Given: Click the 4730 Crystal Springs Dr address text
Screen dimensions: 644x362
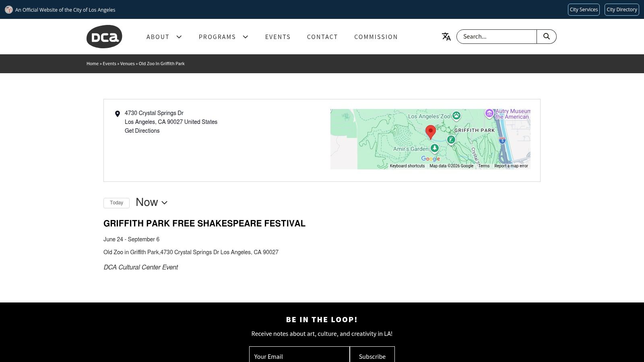Looking at the screenshot, I should click(x=154, y=113).
